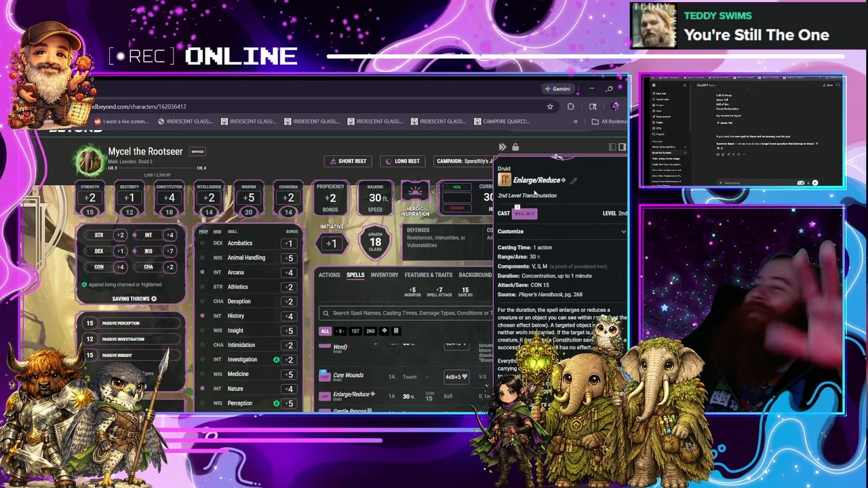Screen dimensions: 868x488
Task: Collapse the ChatGPT sidebar with its toggle icon
Action: [x=685, y=85]
